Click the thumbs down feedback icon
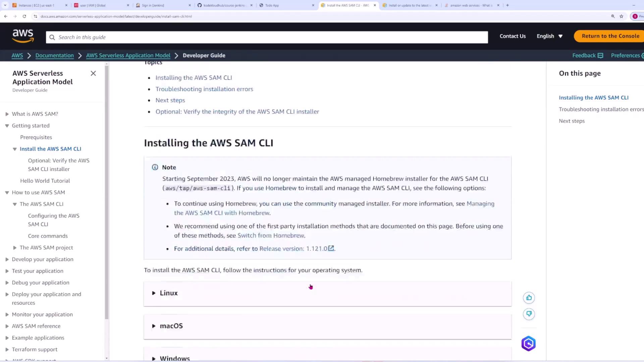Image resolution: width=644 pixels, height=362 pixels. [529, 314]
